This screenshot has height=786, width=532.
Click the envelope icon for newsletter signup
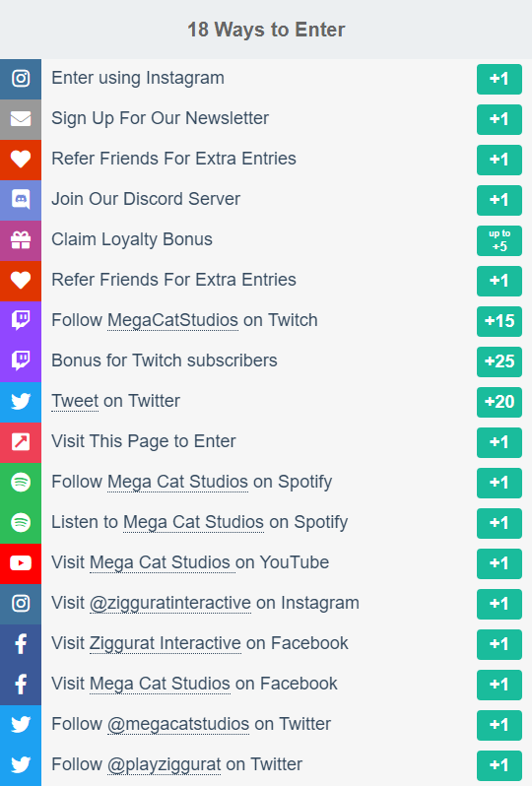[21, 119]
